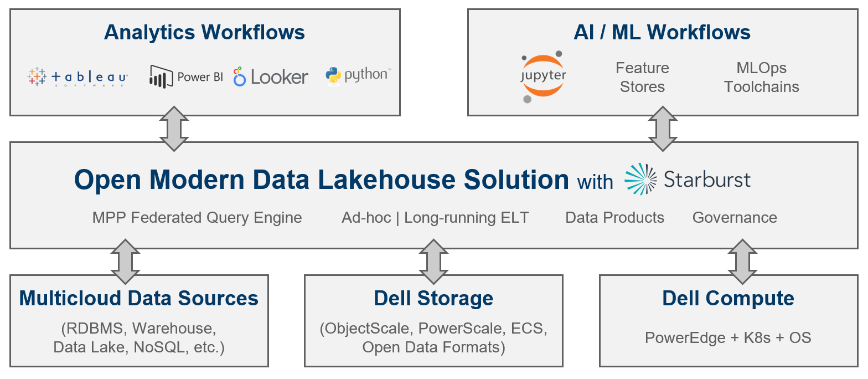Click the Data Products label
Screen dimensions: 868x379
pyautogui.click(x=614, y=218)
